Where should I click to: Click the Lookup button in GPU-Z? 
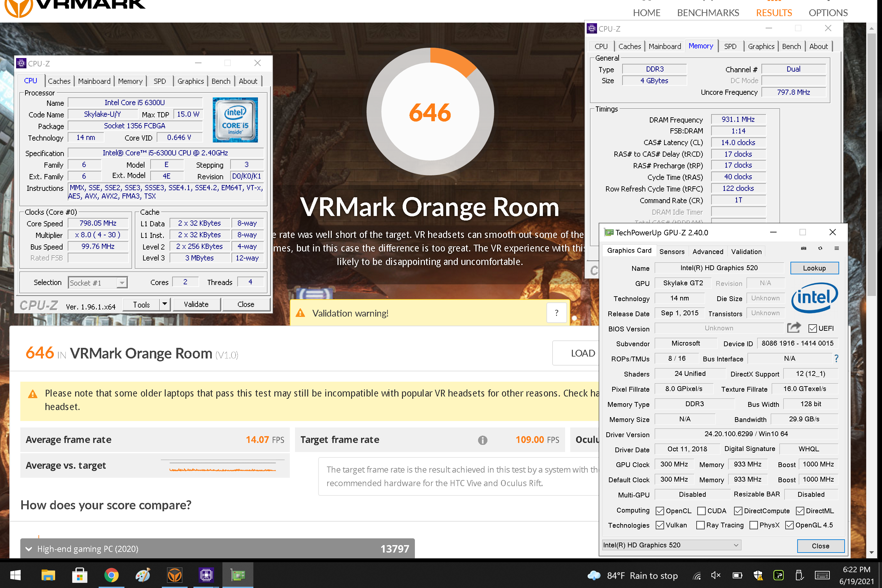[814, 268]
